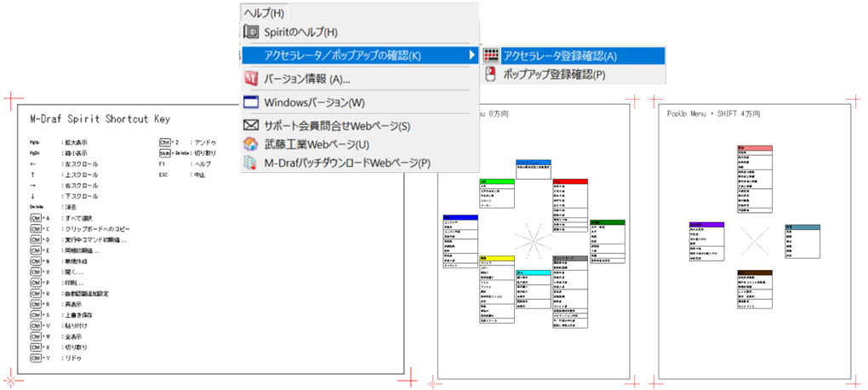Open バージョン情報 (A)... dialog entry
Image resolution: width=868 pixels, height=390 pixels.
tap(307, 78)
